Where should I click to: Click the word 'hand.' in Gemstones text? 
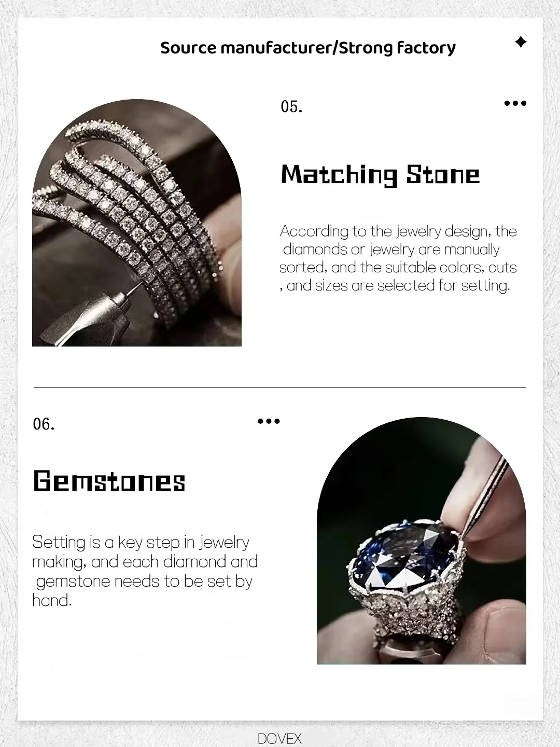click(52, 600)
